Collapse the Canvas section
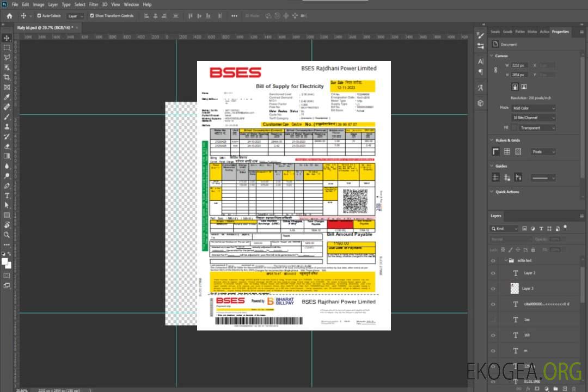Viewport: 588px width, 392px height. tap(492, 56)
